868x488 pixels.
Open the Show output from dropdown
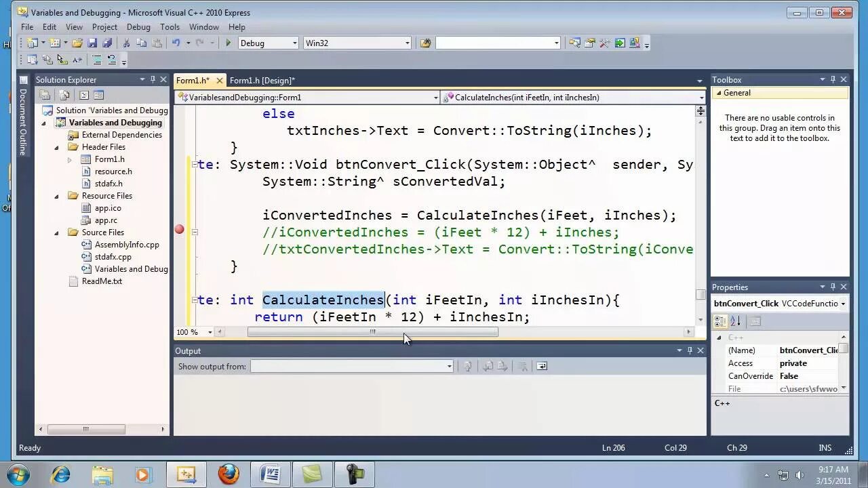[449, 366]
